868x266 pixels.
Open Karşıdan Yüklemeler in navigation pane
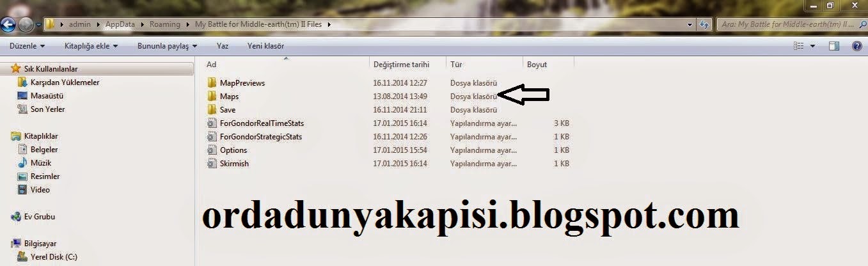click(x=65, y=82)
